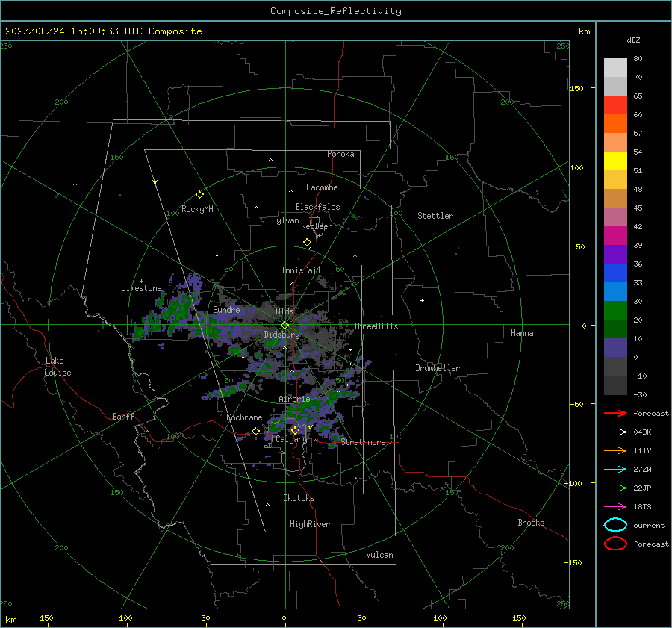Select the Lacombe label
This screenshot has width=672, height=628.
[x=322, y=187]
